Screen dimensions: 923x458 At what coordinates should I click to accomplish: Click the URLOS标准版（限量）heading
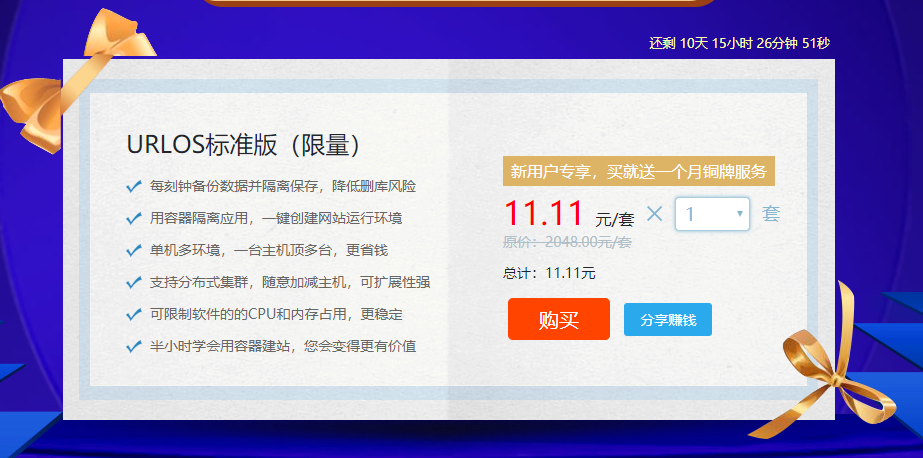click(243, 145)
